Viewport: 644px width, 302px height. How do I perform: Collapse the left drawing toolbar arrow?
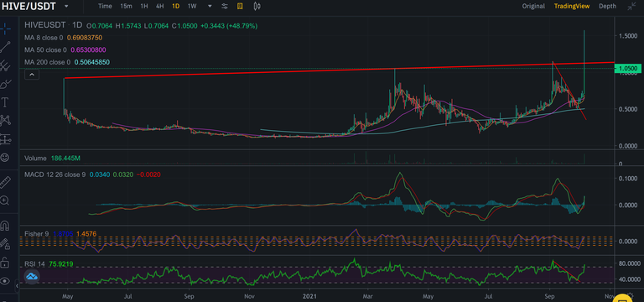tap(17, 285)
